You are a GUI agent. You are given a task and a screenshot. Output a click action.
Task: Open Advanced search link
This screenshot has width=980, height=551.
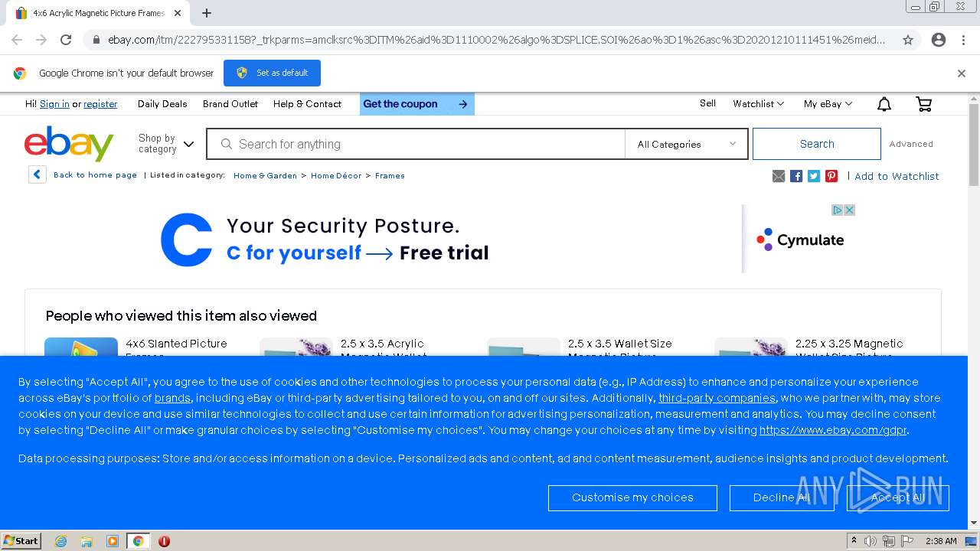[911, 144]
